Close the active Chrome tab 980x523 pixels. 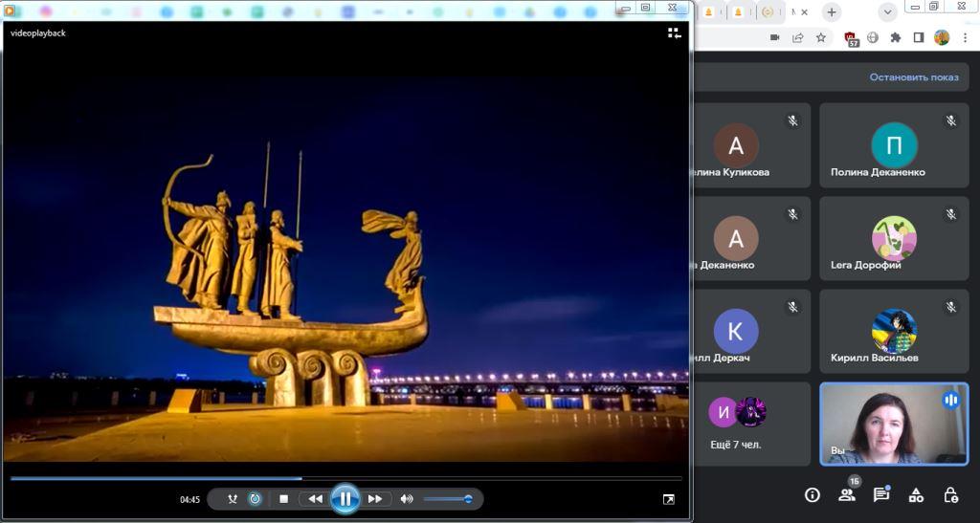click(x=804, y=11)
